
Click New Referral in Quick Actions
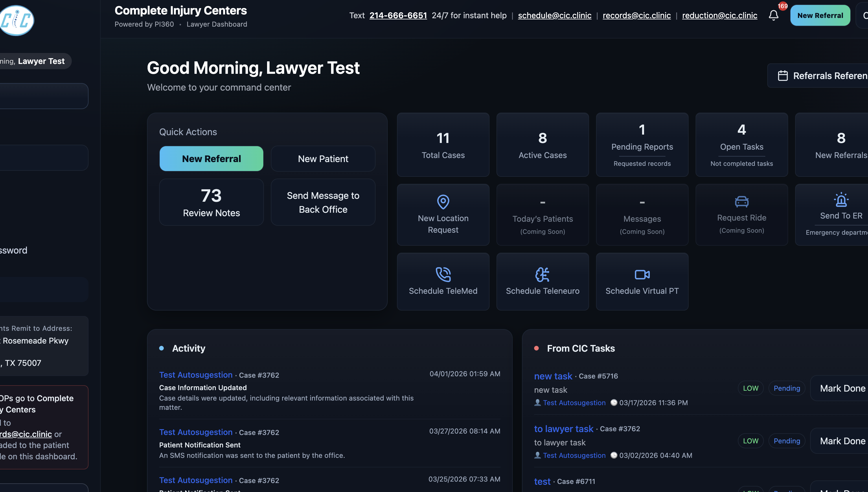212,159
